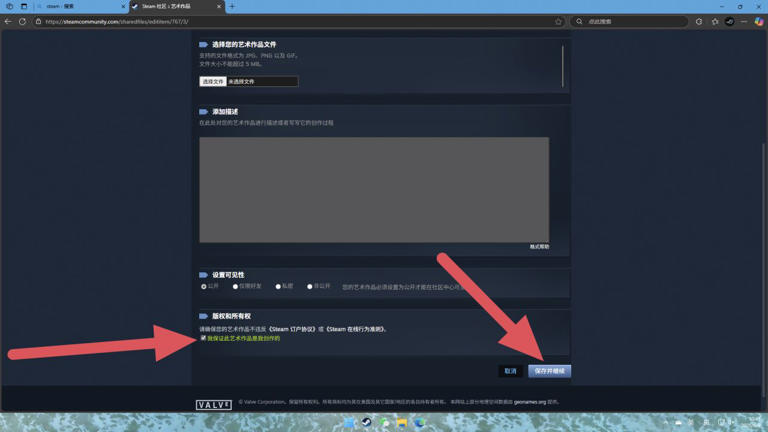This screenshot has width=768, height=432.
Task: Click the 取消 cancel button
Action: click(x=510, y=371)
